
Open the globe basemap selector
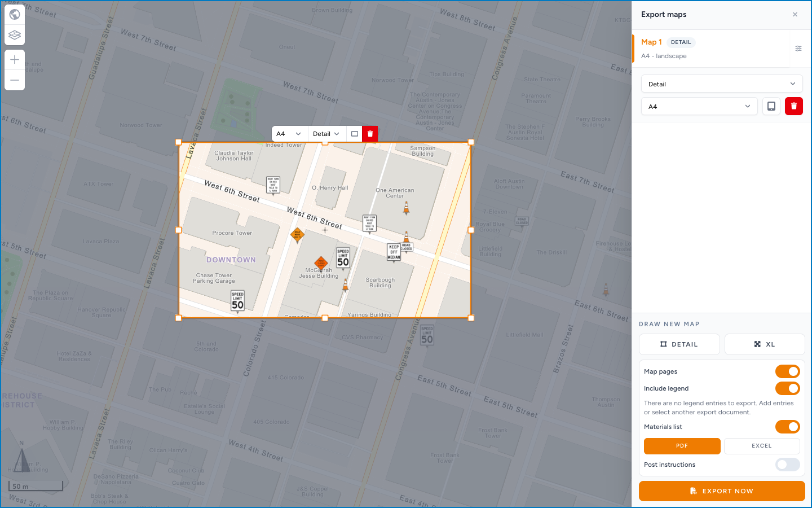[x=15, y=14]
